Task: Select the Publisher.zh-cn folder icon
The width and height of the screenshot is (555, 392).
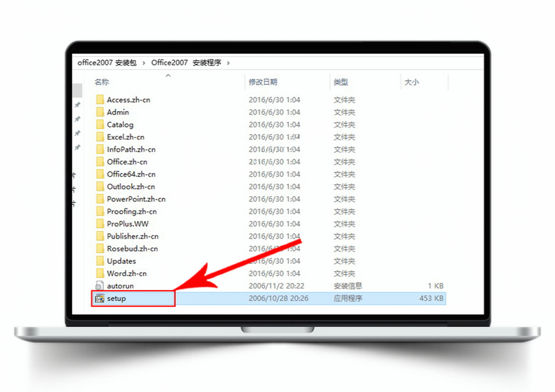Action: coord(100,236)
